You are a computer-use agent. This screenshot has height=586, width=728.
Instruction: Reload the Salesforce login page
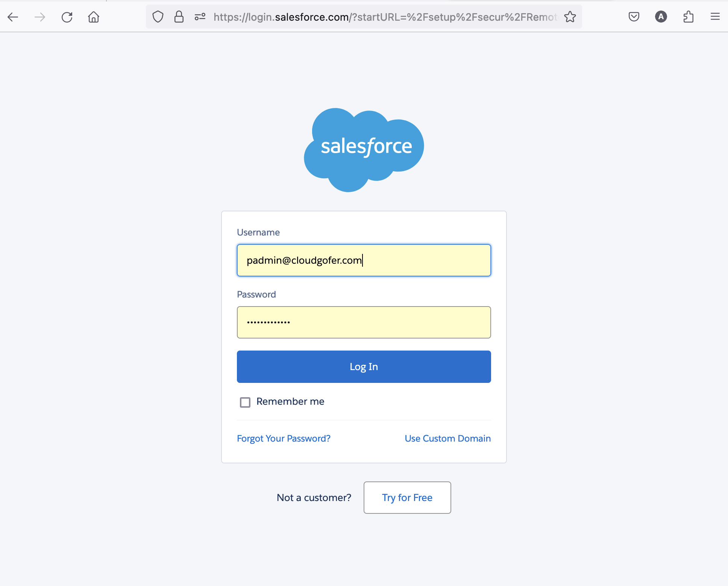[67, 17]
